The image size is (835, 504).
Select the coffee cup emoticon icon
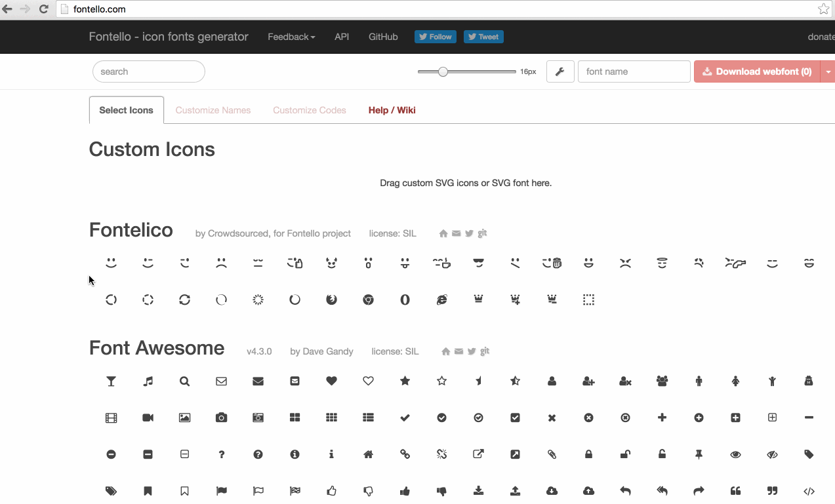click(x=442, y=263)
